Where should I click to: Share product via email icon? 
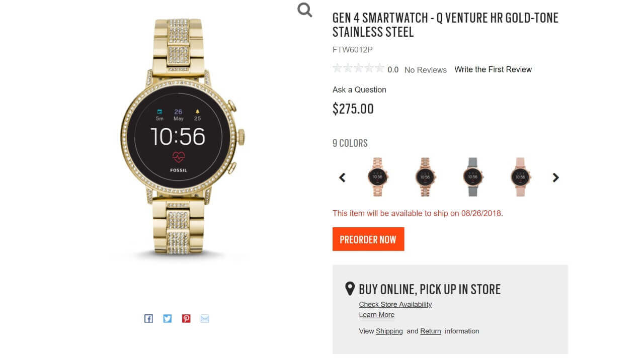(x=205, y=318)
